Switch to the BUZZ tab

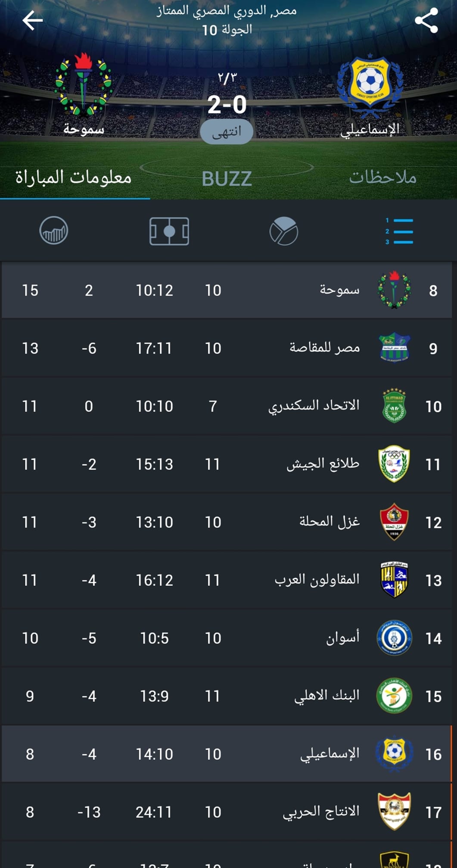pyautogui.click(x=227, y=179)
